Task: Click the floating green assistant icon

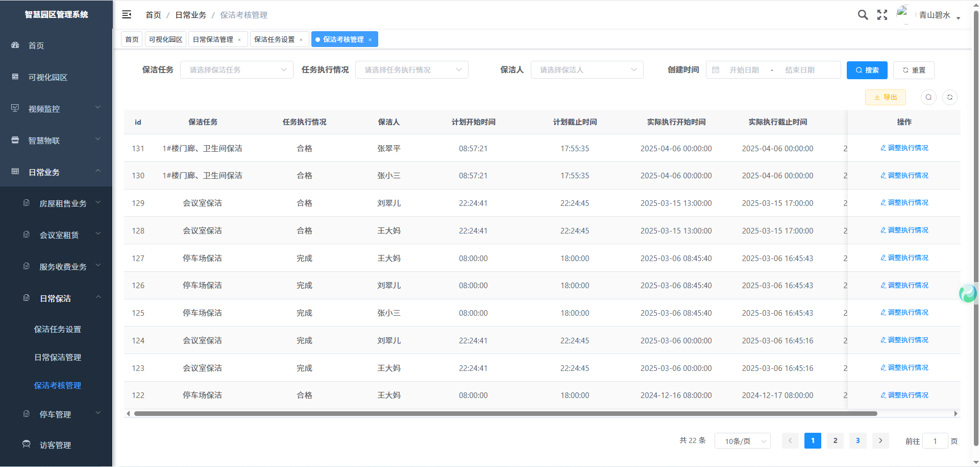Action: point(967,293)
